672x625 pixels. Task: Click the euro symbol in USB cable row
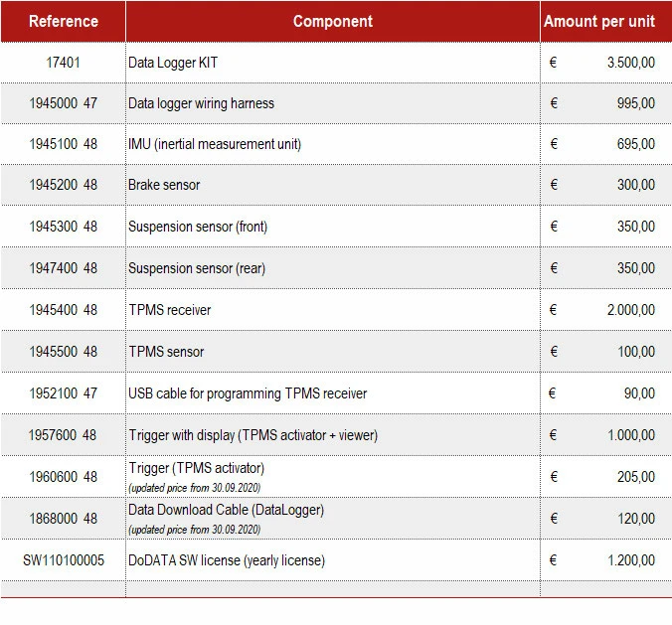pyautogui.click(x=552, y=393)
